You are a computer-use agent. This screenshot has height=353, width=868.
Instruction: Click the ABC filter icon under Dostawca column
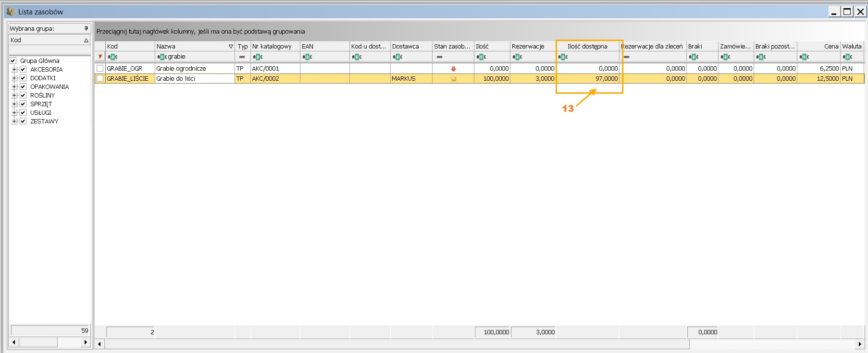(x=397, y=57)
